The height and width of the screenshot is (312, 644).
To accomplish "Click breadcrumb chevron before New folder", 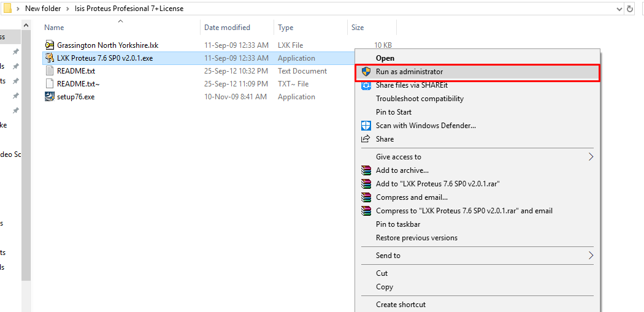I will pyautogui.click(x=18, y=8).
